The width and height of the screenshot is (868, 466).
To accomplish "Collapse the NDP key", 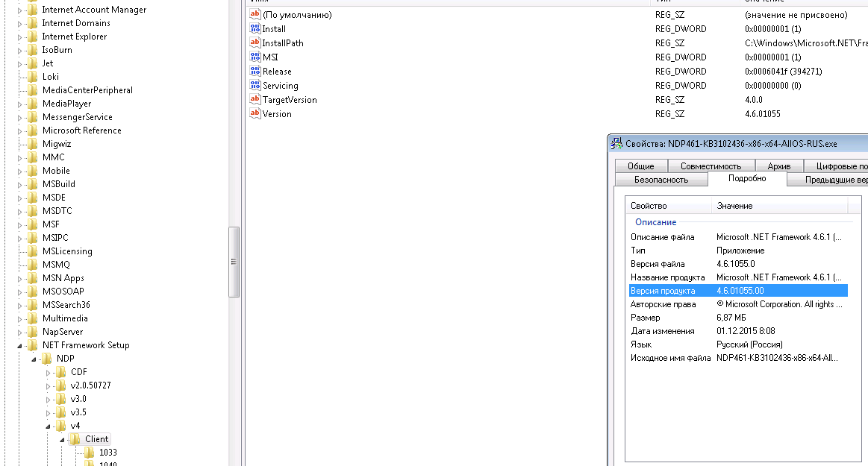I will [x=34, y=359].
